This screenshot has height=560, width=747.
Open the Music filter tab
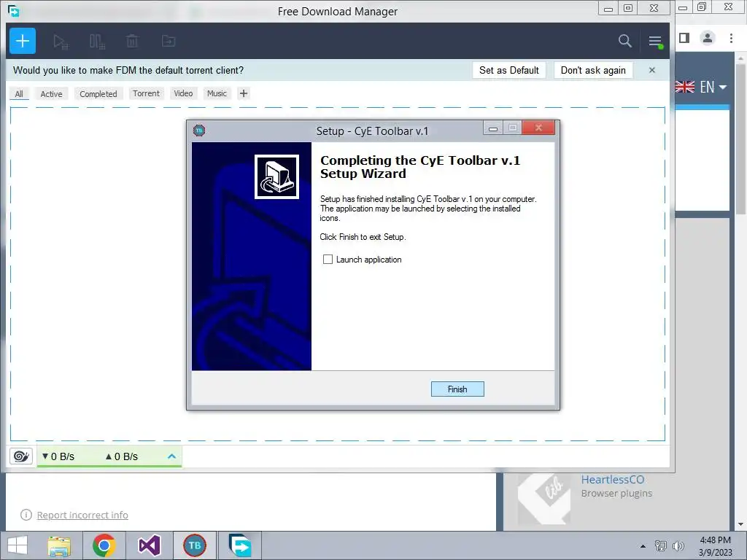[x=217, y=93]
